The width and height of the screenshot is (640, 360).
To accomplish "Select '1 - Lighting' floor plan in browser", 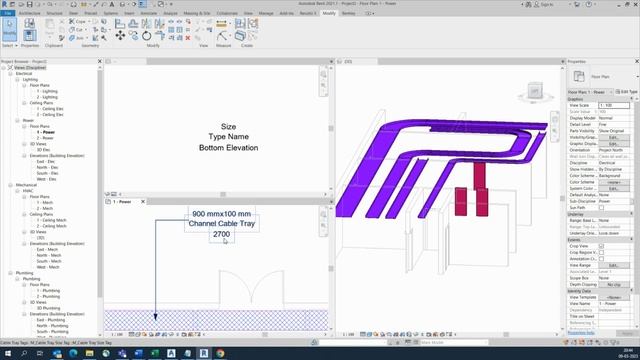I will coord(47,91).
